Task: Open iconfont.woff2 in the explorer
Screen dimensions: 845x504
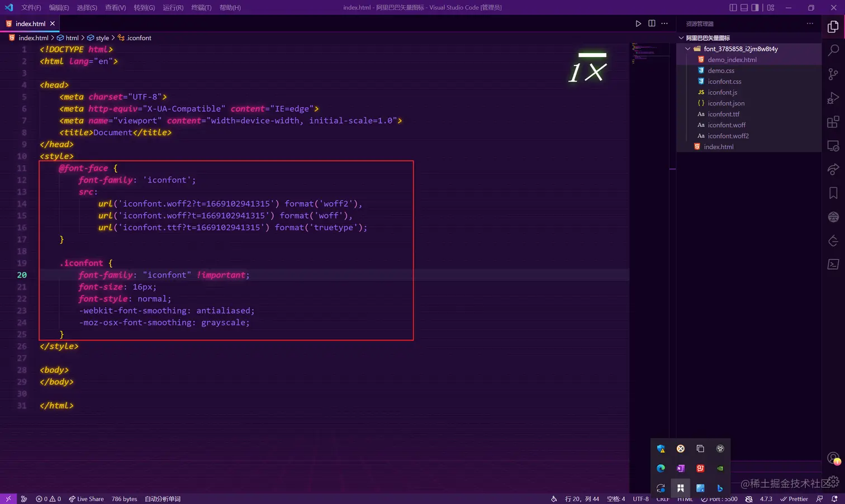Action: click(x=749, y=136)
